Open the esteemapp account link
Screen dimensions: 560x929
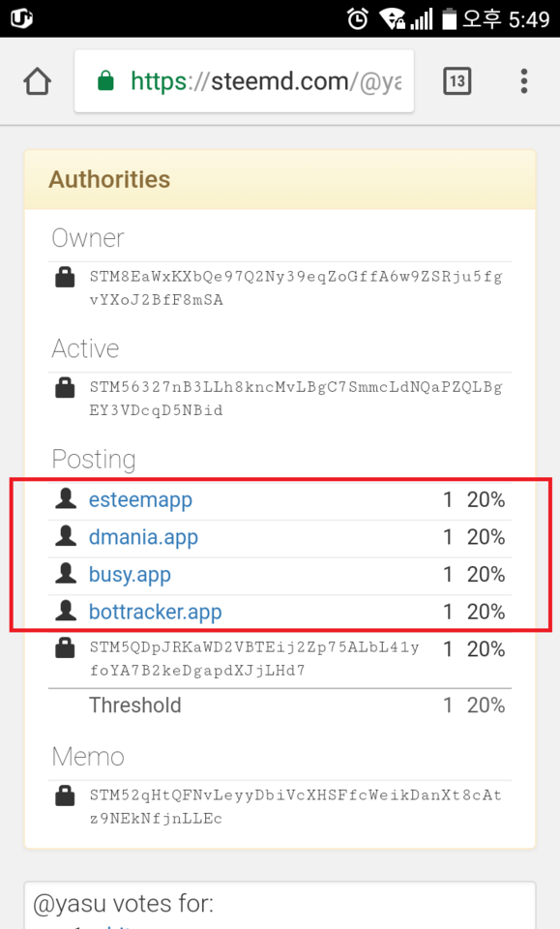(x=140, y=500)
